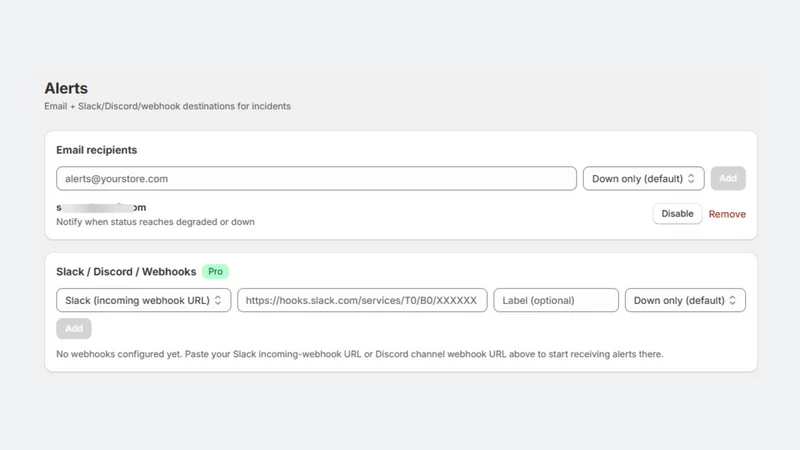Click 'Slack / Discord / Webhooks' section heading
The height and width of the screenshot is (450, 800).
click(126, 271)
